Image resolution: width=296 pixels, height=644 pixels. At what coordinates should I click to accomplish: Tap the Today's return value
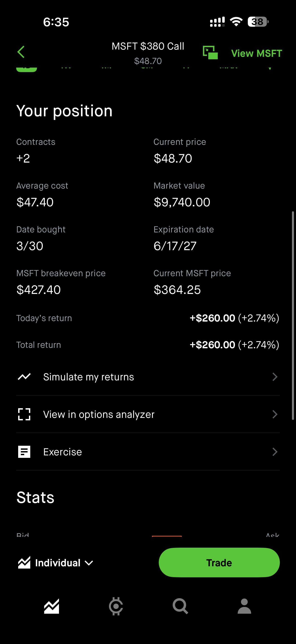pos(234,318)
